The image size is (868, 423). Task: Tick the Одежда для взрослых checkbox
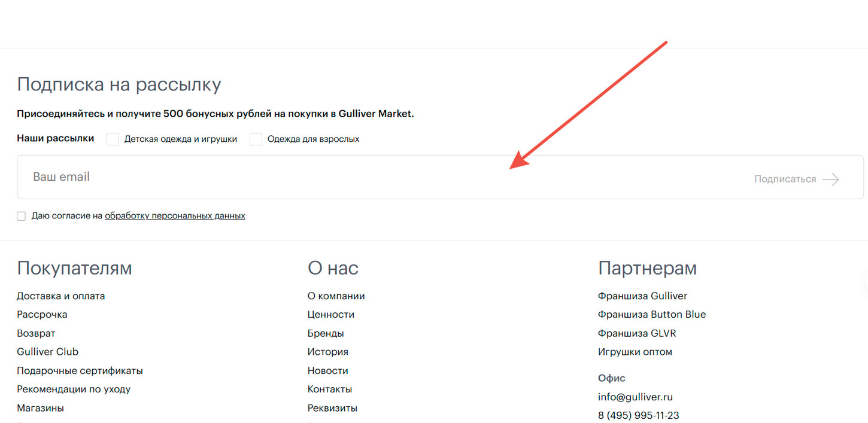point(256,139)
